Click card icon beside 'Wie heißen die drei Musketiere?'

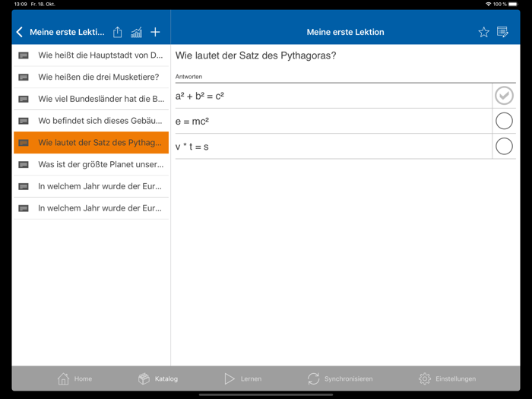click(24, 78)
